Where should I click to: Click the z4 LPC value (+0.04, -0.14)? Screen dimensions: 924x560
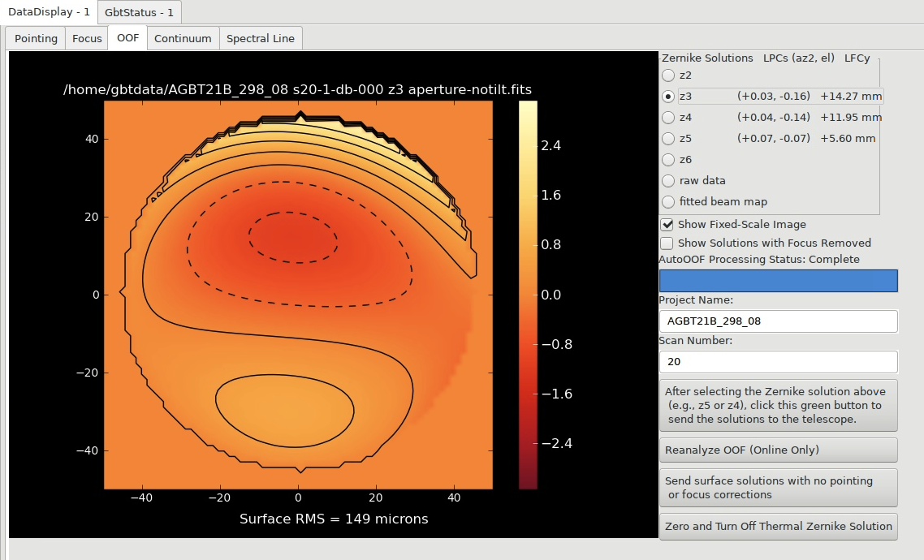pos(774,117)
